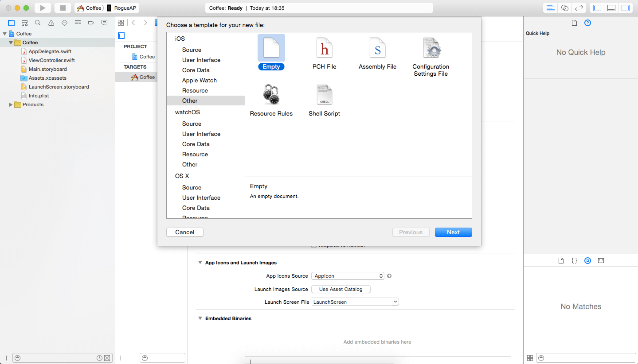Select the Coffee scheme in toolbar
The height and width of the screenshot is (364, 638).
[x=89, y=8]
